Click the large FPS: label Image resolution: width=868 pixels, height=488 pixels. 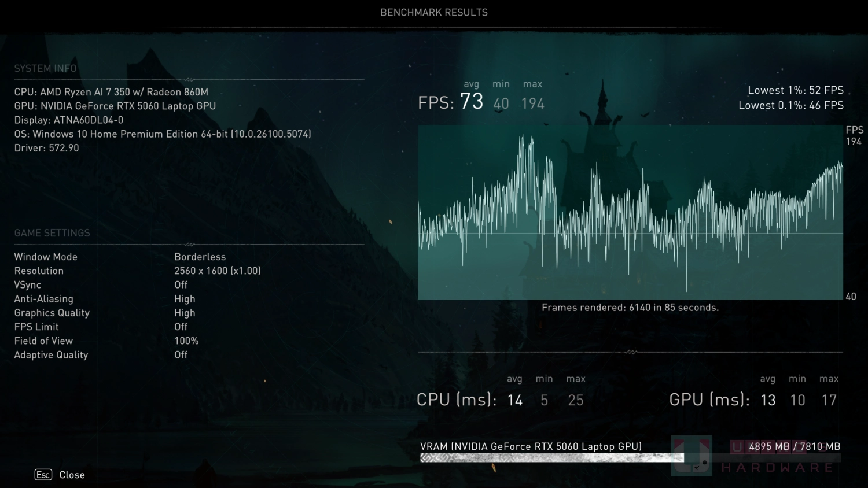tap(436, 103)
